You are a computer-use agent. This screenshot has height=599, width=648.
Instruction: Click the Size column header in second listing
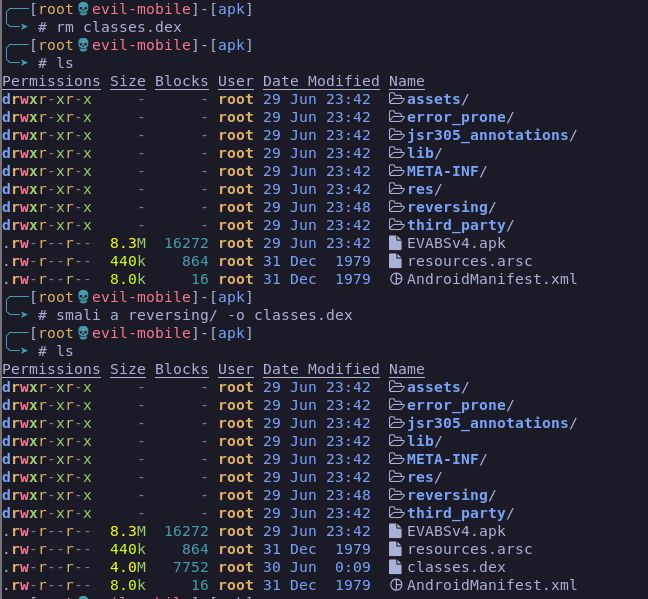(128, 369)
